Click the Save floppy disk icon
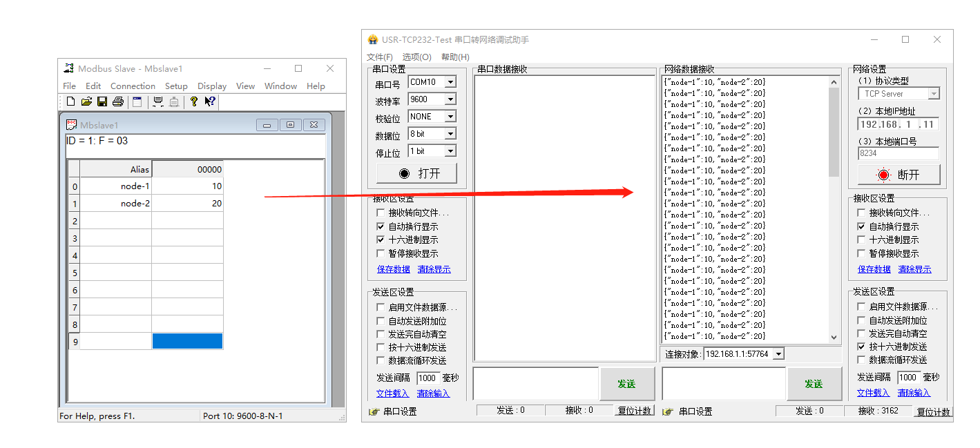This screenshot has width=980, height=448. pos(102,102)
